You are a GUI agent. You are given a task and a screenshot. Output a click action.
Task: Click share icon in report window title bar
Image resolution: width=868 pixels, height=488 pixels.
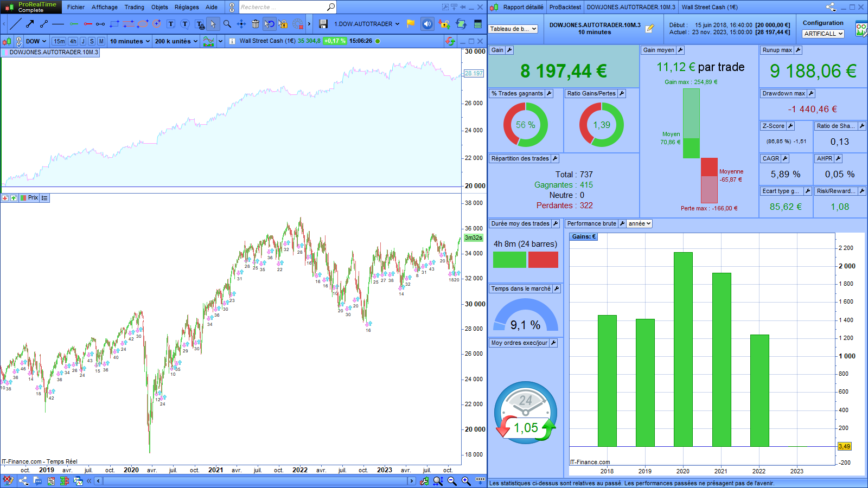(831, 7)
